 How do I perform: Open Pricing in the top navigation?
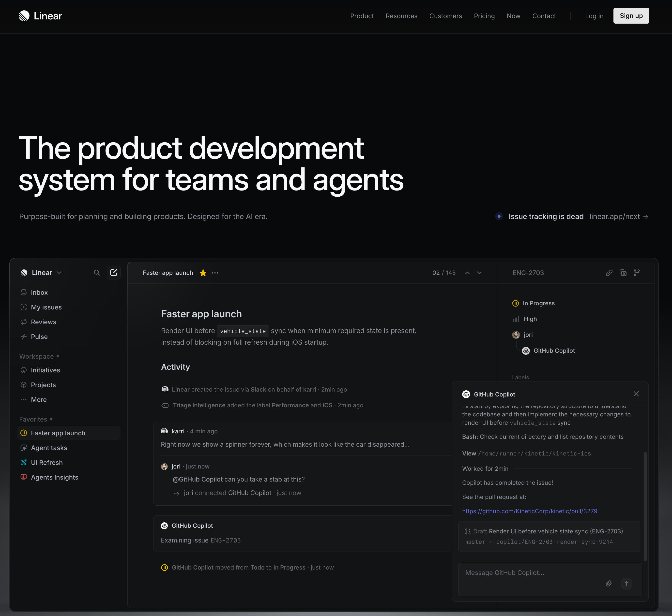[484, 16]
